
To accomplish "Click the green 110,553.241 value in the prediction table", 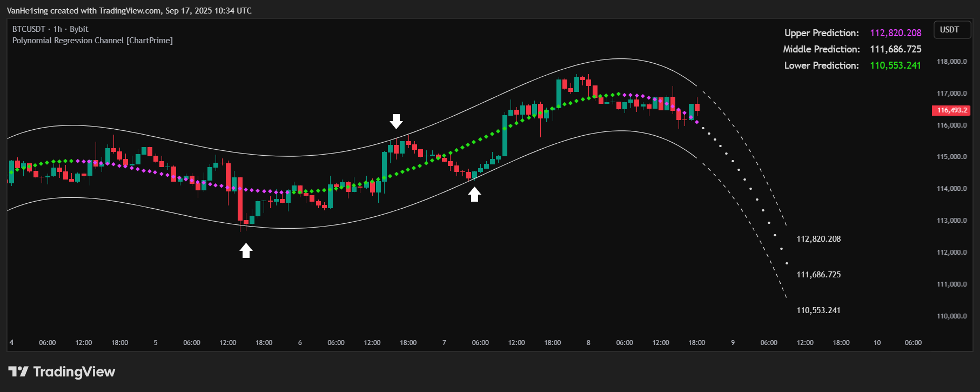I will (896, 65).
